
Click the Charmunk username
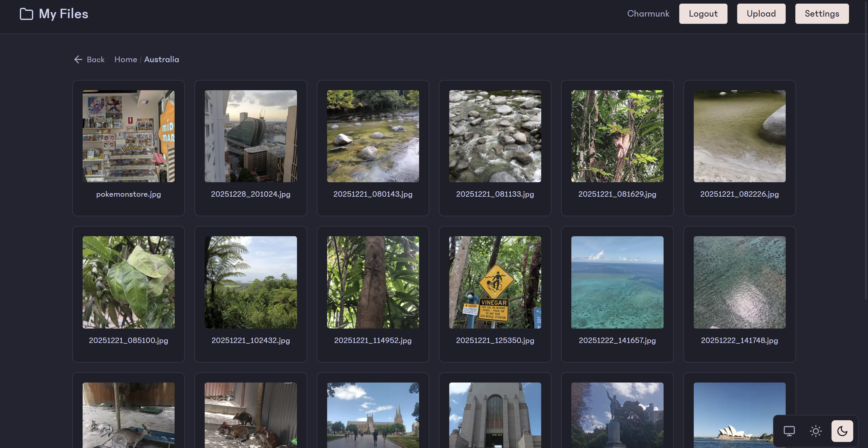[648, 14]
